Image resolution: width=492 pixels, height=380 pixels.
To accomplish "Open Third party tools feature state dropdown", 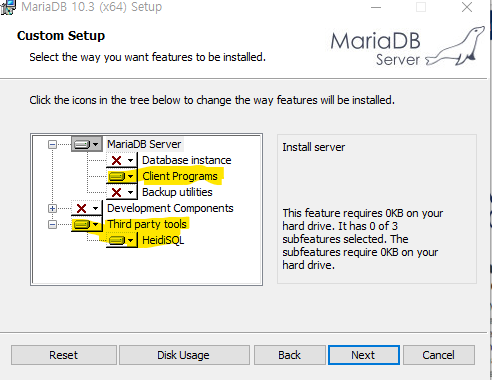I will pyautogui.click(x=87, y=224).
